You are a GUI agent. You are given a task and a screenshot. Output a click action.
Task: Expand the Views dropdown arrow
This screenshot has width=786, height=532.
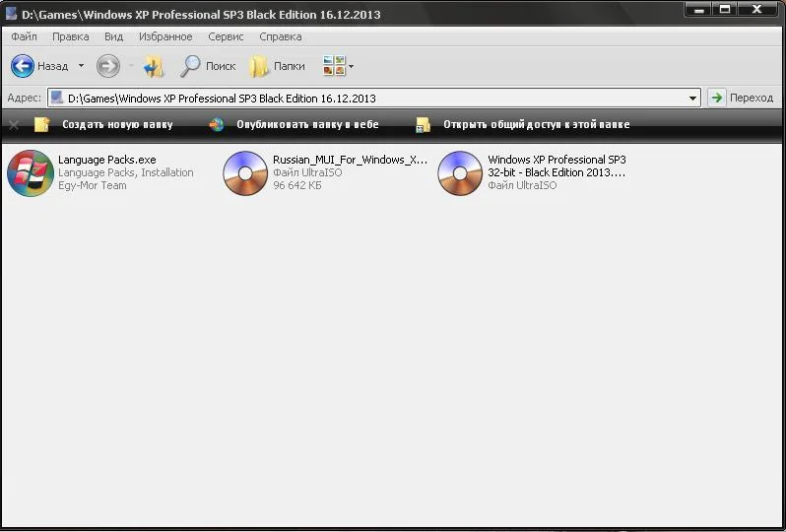point(351,66)
